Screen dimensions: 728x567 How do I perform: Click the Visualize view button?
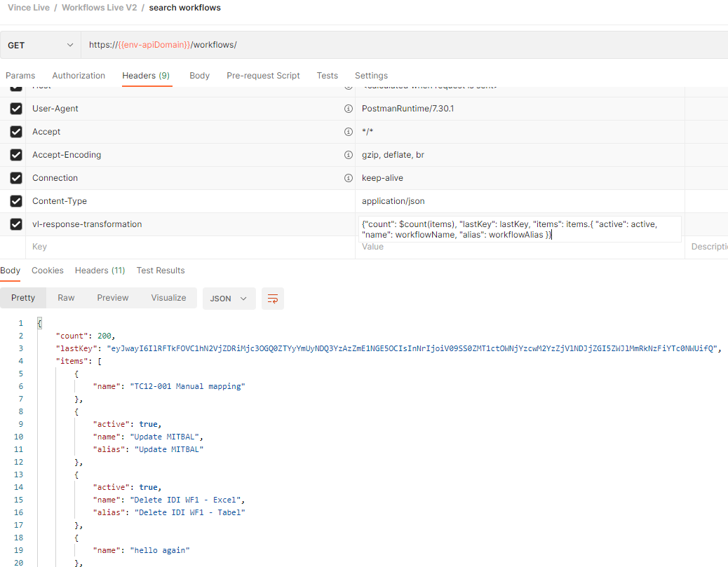tap(168, 298)
